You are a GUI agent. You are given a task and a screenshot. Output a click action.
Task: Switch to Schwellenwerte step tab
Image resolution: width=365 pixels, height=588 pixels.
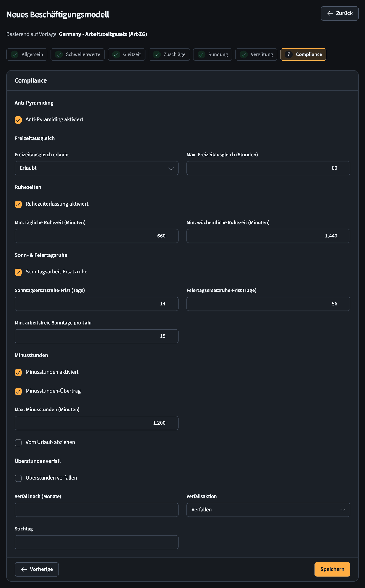point(78,54)
